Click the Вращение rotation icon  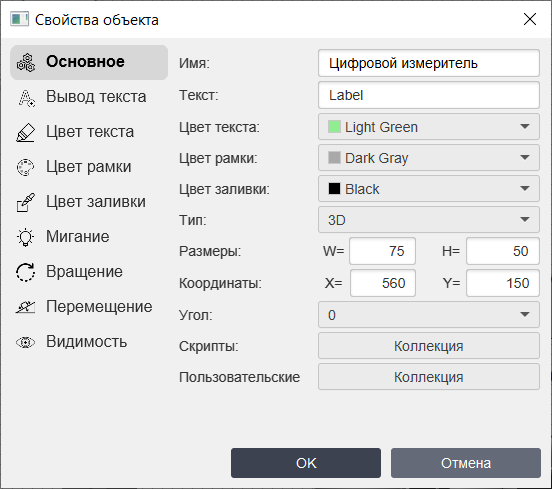tap(26, 272)
